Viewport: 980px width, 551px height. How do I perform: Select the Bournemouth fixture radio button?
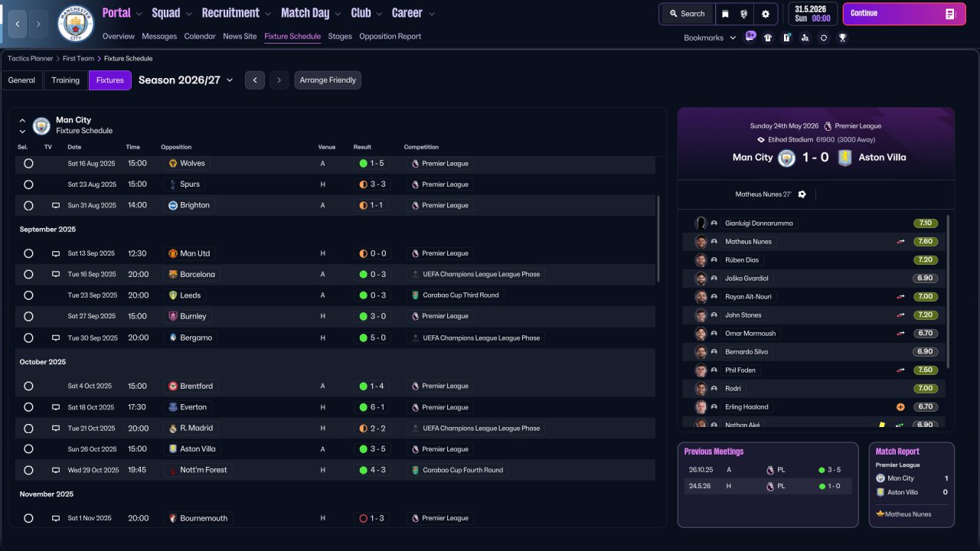coord(28,518)
